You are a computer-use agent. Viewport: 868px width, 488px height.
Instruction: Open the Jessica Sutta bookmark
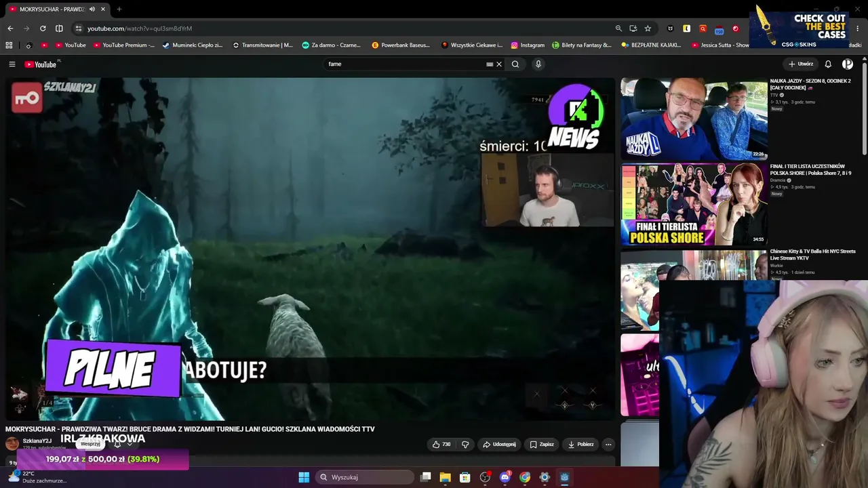(720, 45)
